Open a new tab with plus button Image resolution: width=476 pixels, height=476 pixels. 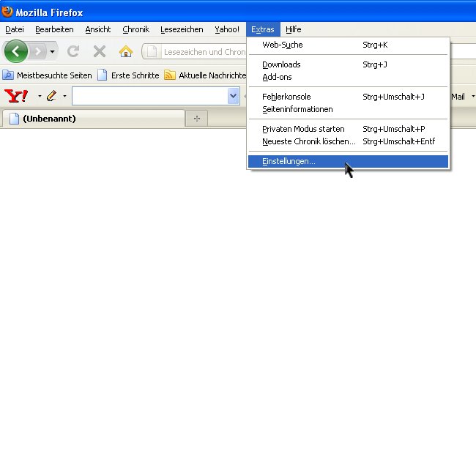197,119
